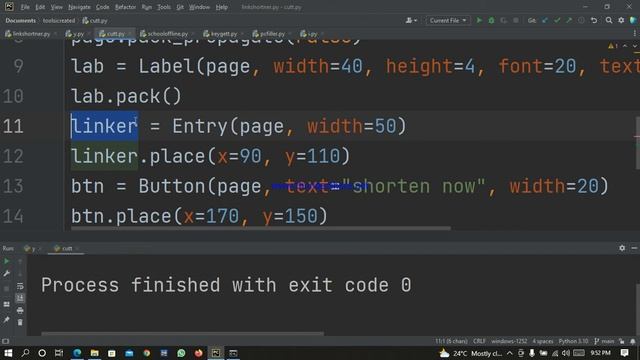Clear console with trash icon
Viewport: 640px width, 360px height.
[x=20, y=322]
